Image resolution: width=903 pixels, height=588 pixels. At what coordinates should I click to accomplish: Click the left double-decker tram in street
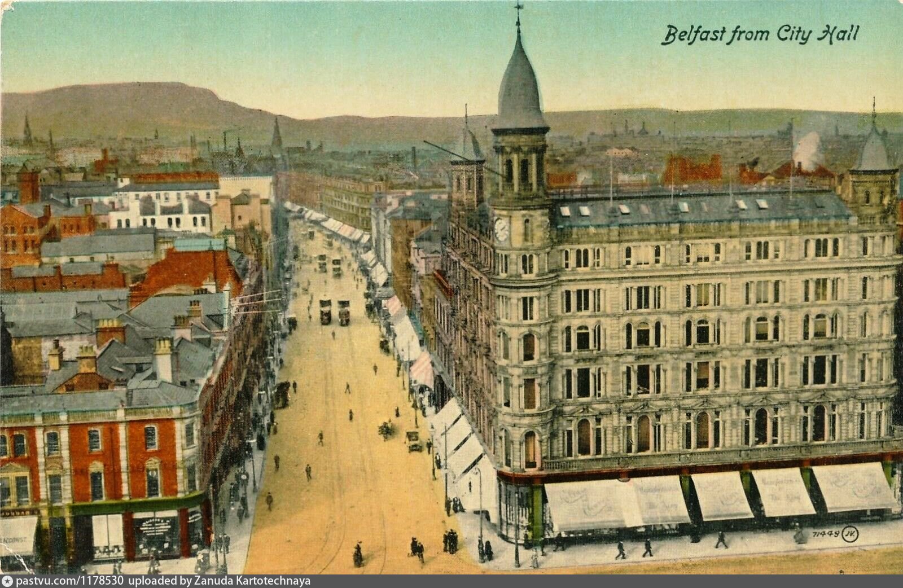pos(326,311)
